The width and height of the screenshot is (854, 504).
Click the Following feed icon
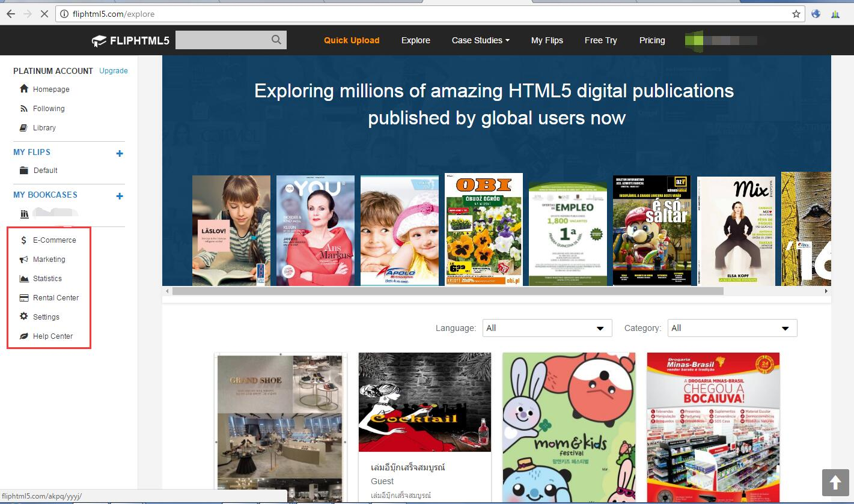(24, 109)
